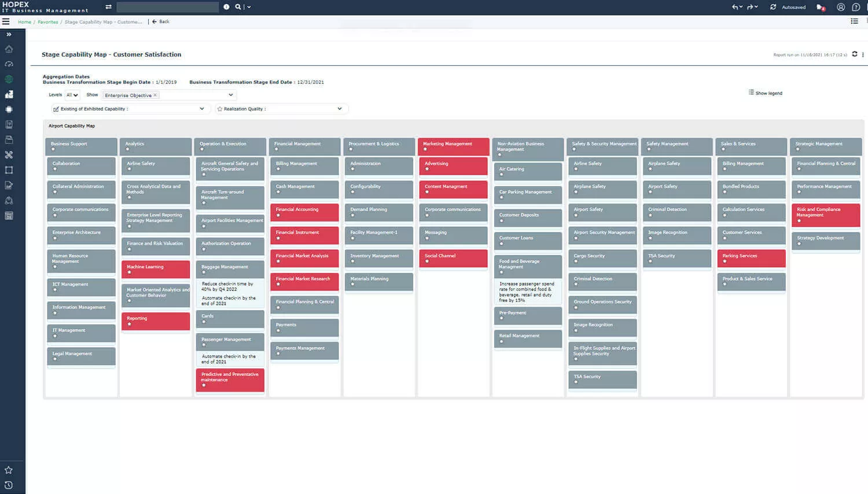Click the sync icon beside Autosaved
This screenshot has height=494, width=868.
[773, 7]
